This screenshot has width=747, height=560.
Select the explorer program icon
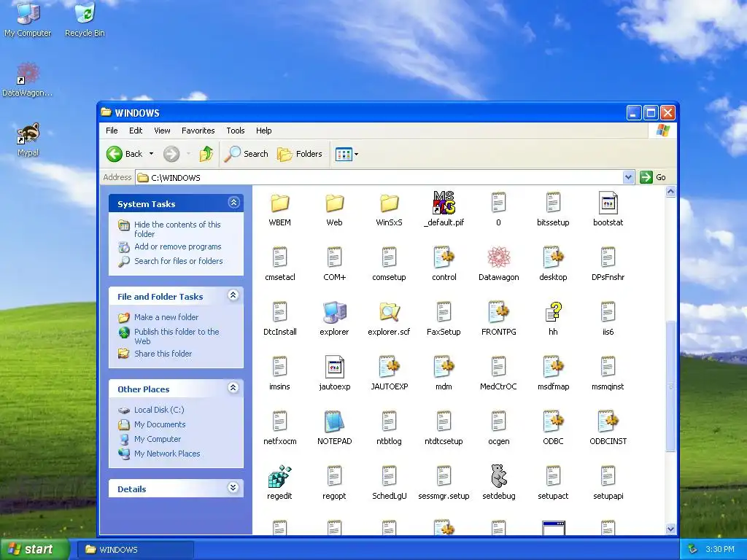point(334,312)
